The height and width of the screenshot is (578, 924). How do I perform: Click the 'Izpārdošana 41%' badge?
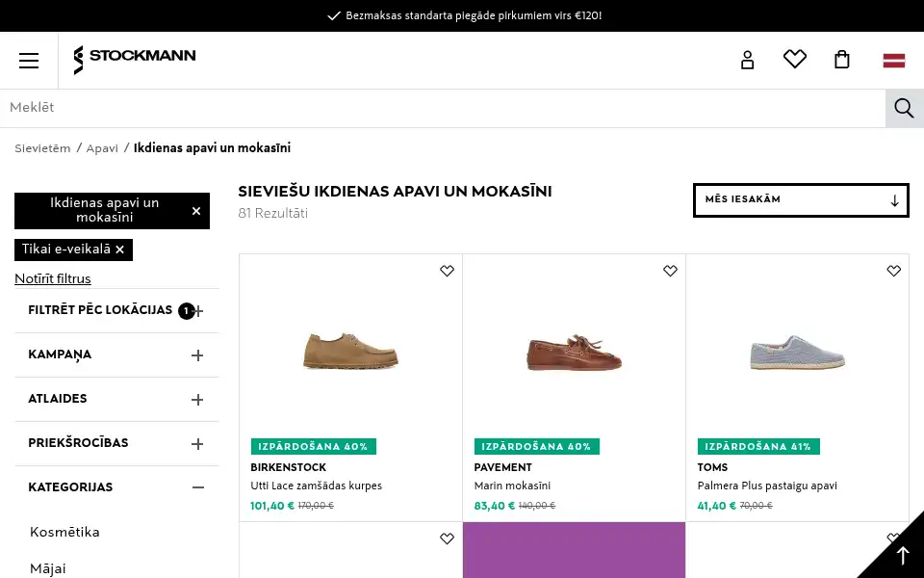[x=758, y=446]
